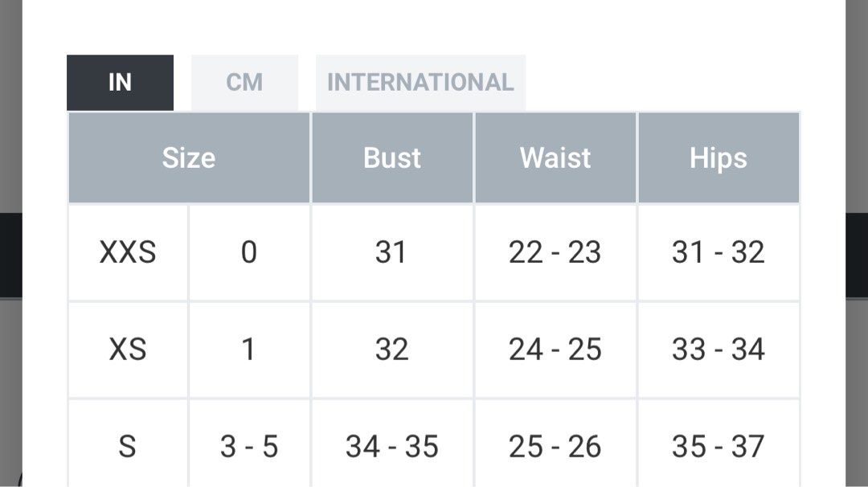Click numeric size 1 cell

(x=249, y=350)
